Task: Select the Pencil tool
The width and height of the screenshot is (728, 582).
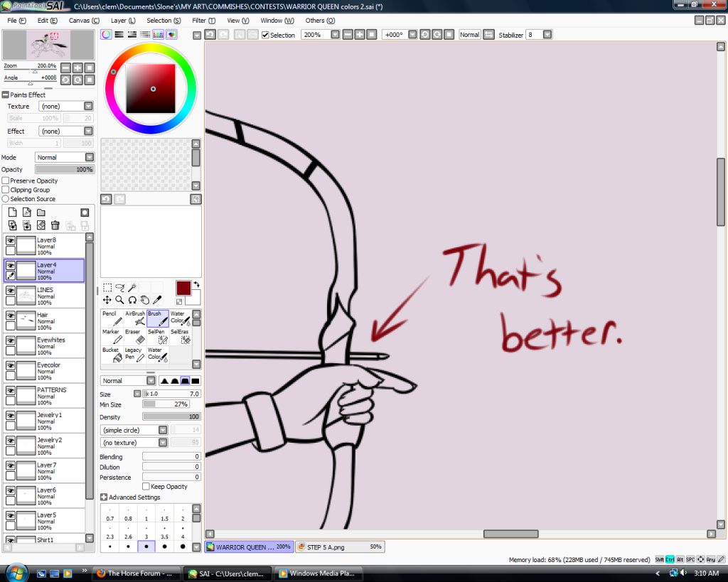Action: [112, 318]
